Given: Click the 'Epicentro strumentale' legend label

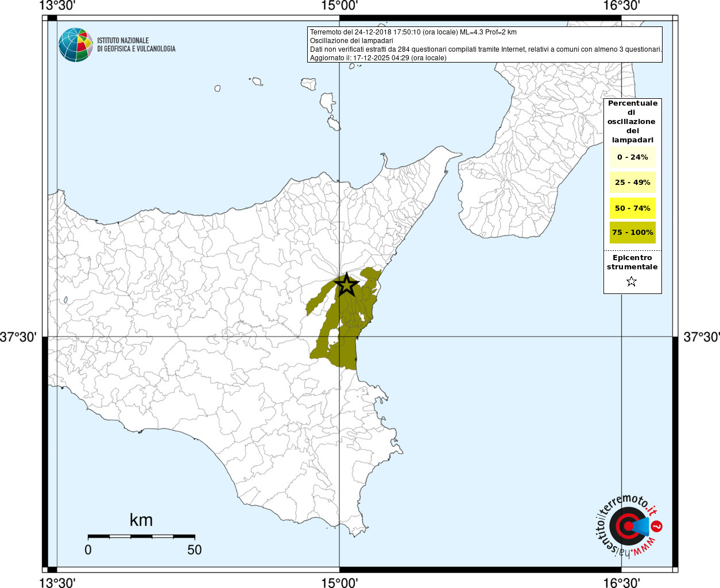Looking at the screenshot, I should (632, 262).
